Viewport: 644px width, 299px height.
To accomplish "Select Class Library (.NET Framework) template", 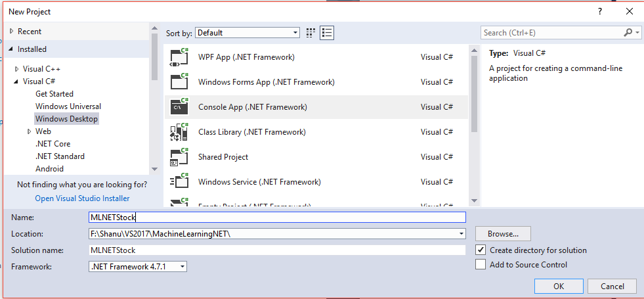I will [x=316, y=132].
